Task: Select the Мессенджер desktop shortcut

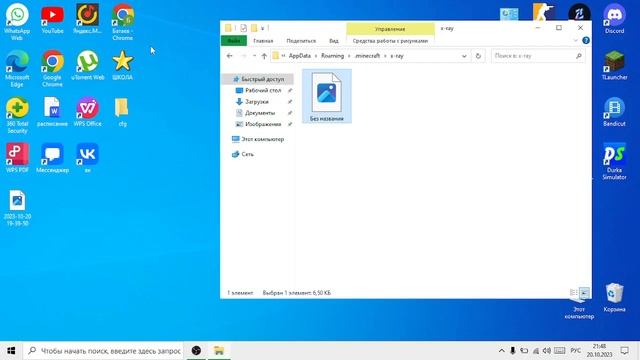Action: coord(52,158)
